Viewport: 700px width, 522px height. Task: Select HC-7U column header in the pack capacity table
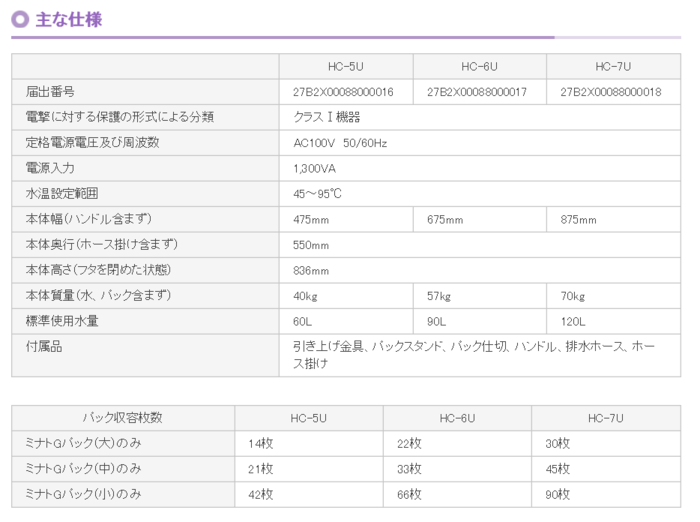(606, 417)
